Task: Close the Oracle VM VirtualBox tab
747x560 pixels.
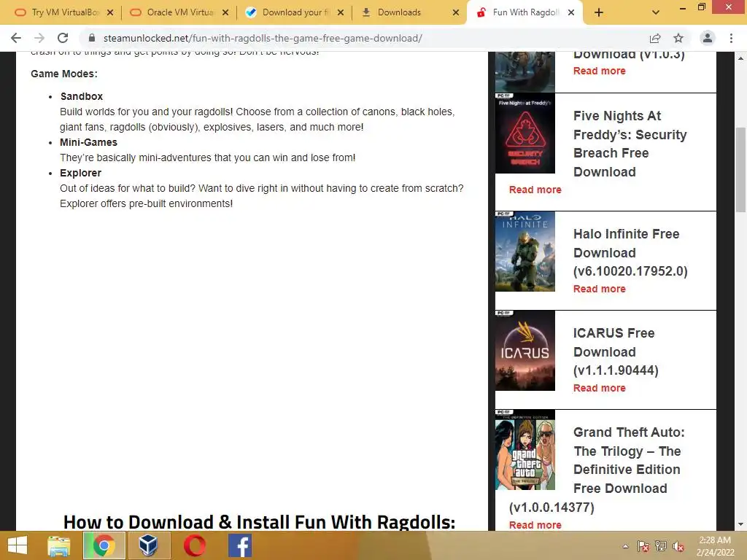Action: pyautogui.click(x=225, y=12)
